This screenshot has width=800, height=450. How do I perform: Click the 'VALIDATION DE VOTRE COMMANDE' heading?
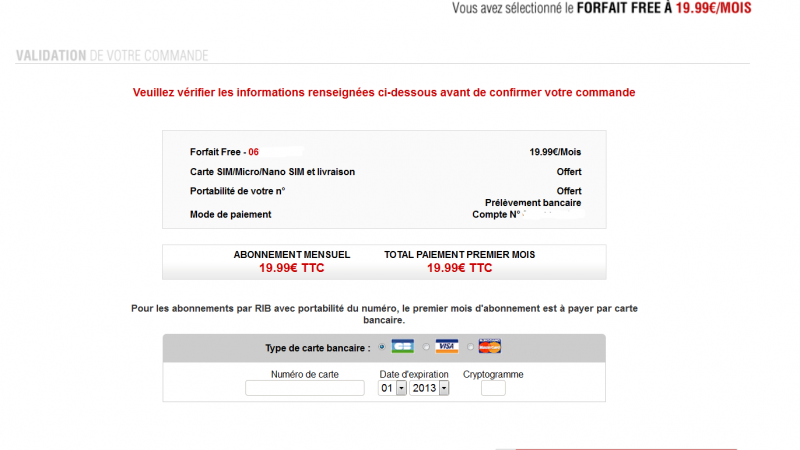[x=112, y=56]
